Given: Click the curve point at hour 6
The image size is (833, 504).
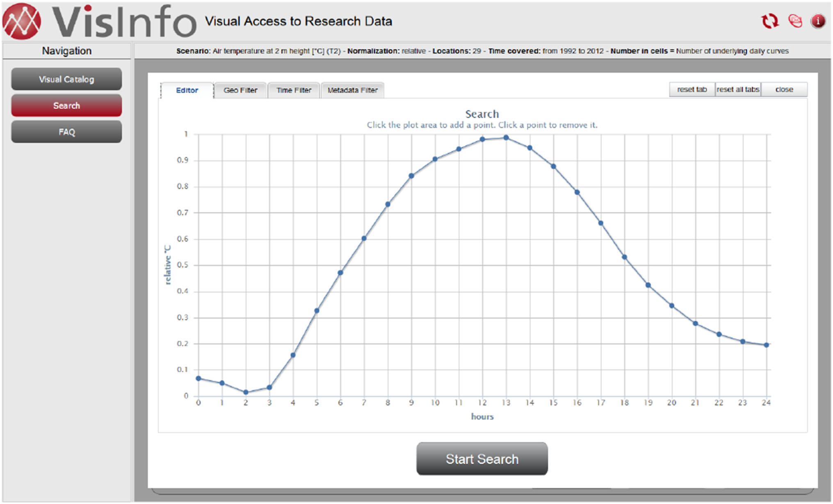Looking at the screenshot, I should [x=340, y=273].
